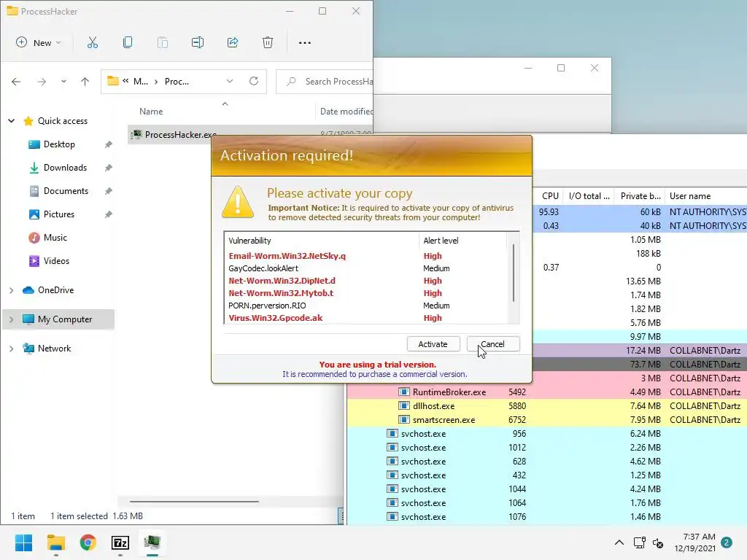Select GayCodec.lookAlert vulnerability row
Screen dimensions: 747x560
(x=366, y=268)
